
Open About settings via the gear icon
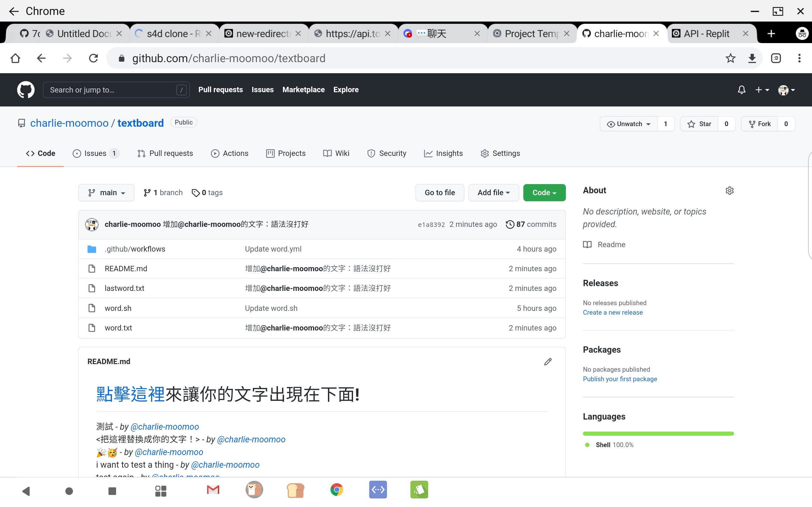(730, 190)
